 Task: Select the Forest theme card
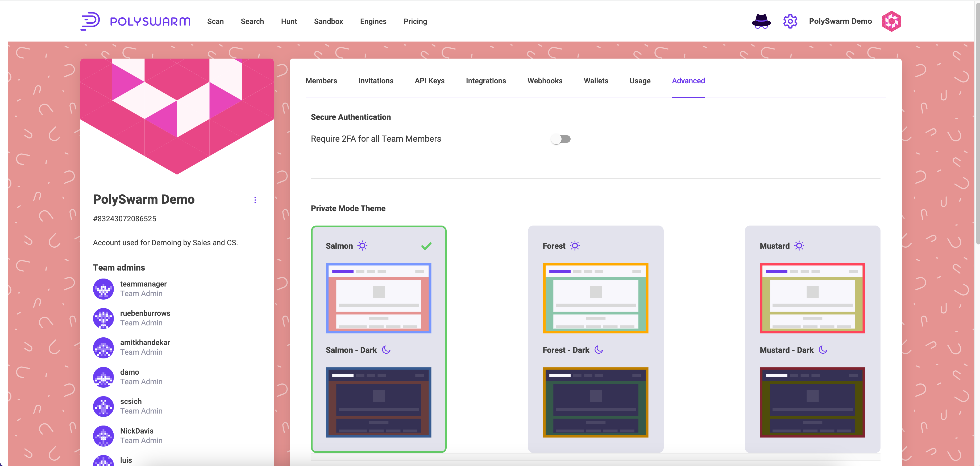coord(595,298)
